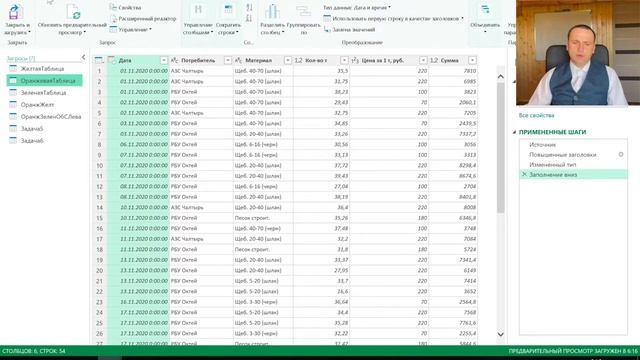Viewport: 640px width, 360px height.
Task: Use first row as headers button
Action: (x=393, y=18)
